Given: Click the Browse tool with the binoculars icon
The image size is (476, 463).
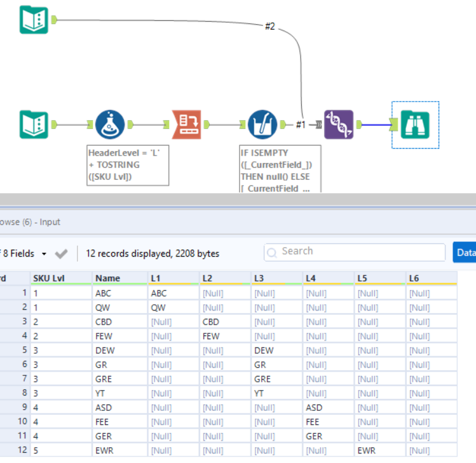Looking at the screenshot, I should (415, 124).
